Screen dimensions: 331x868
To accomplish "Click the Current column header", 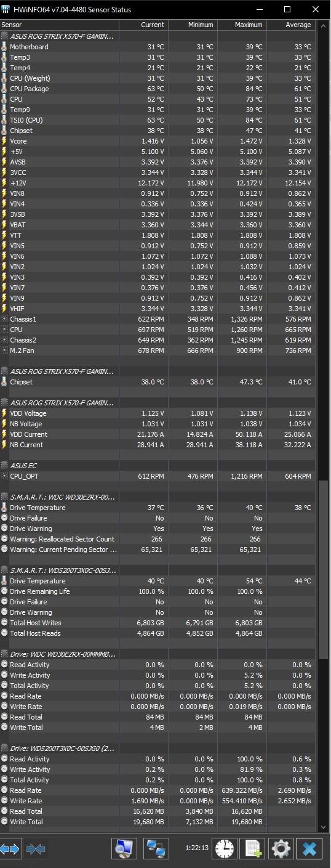I will (143, 25).
